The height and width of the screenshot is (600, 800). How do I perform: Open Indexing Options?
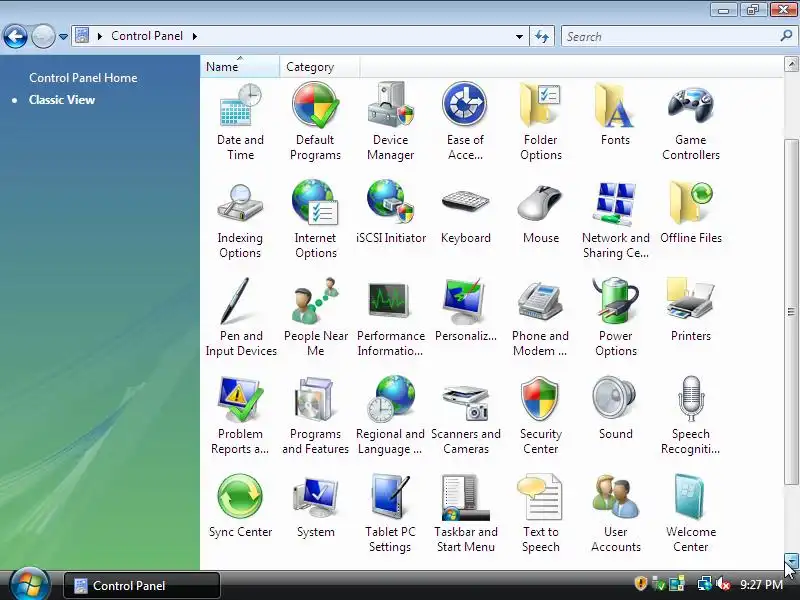click(x=240, y=220)
